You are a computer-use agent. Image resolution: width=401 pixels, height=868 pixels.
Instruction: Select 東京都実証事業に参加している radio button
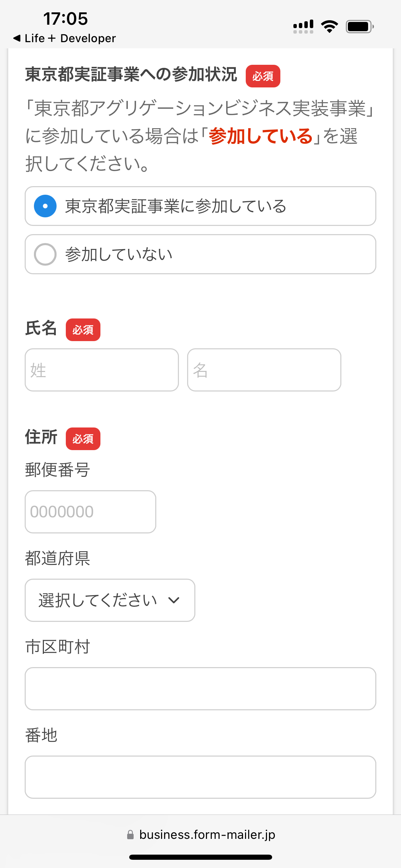[45, 206]
